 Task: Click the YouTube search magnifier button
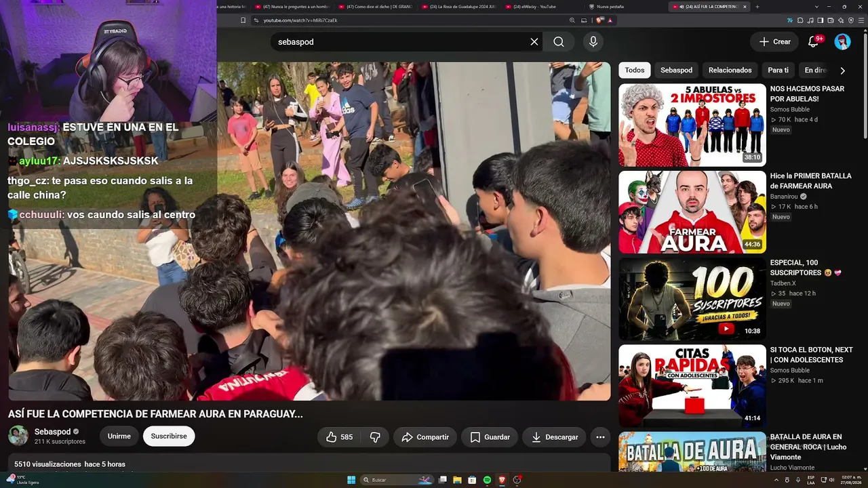tap(559, 42)
